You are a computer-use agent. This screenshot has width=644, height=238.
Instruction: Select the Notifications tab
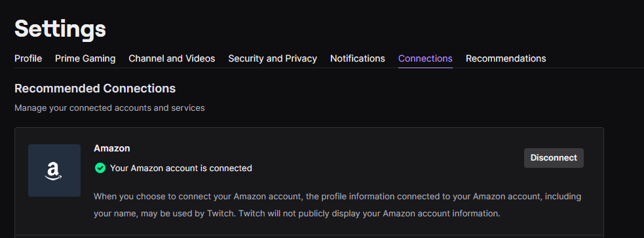[358, 59]
